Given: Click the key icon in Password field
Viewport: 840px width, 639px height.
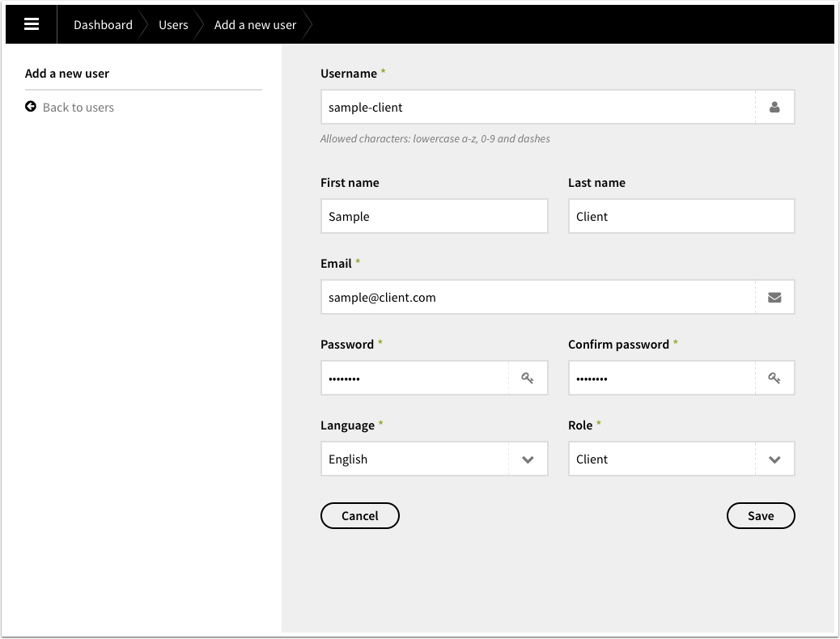Looking at the screenshot, I should coord(528,379).
